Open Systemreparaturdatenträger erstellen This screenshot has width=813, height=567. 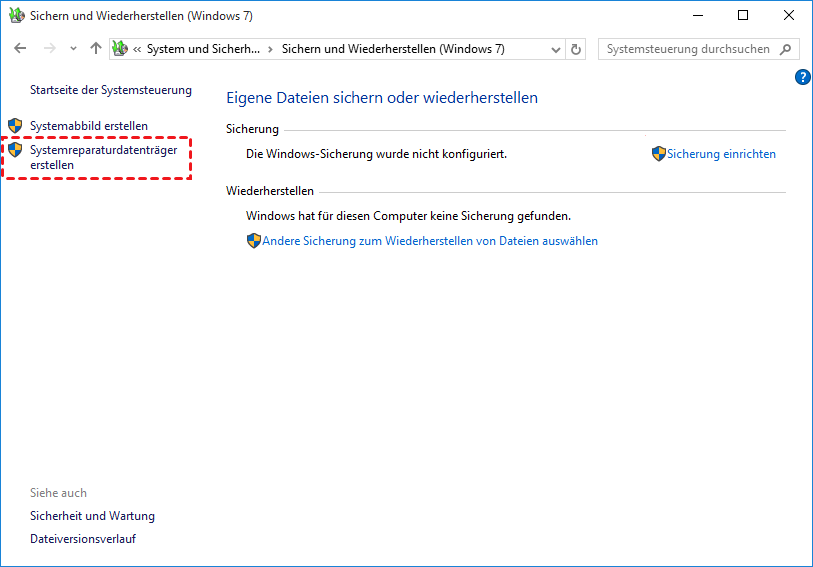point(104,158)
